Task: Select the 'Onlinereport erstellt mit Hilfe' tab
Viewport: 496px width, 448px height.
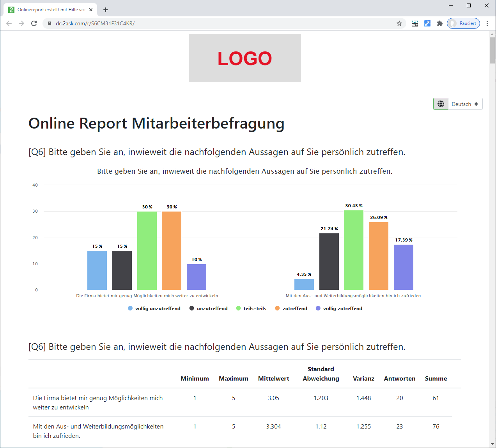Action: (50, 10)
